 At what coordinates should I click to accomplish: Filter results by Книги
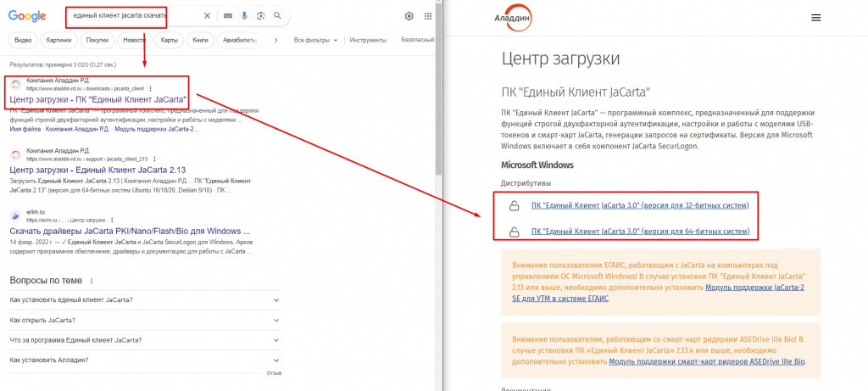coord(200,41)
